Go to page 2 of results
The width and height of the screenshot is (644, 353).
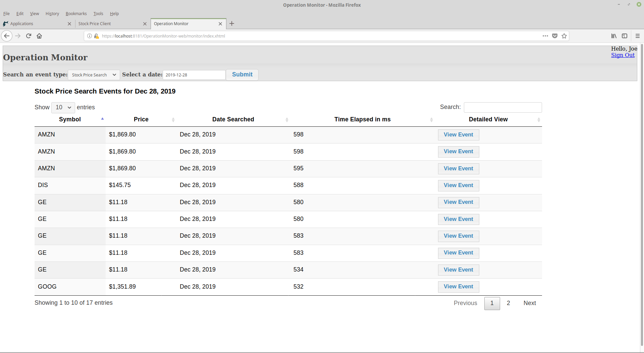[x=508, y=303]
